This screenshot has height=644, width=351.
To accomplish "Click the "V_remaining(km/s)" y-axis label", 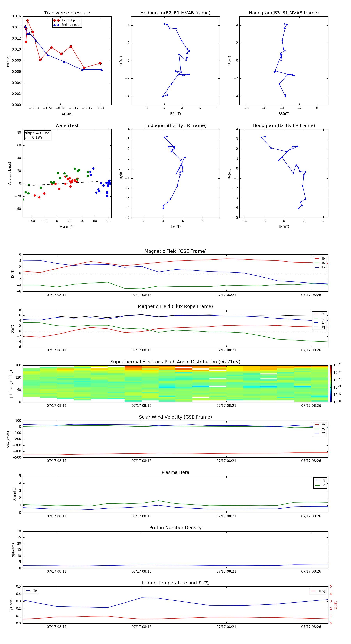I will click(x=10, y=173).
